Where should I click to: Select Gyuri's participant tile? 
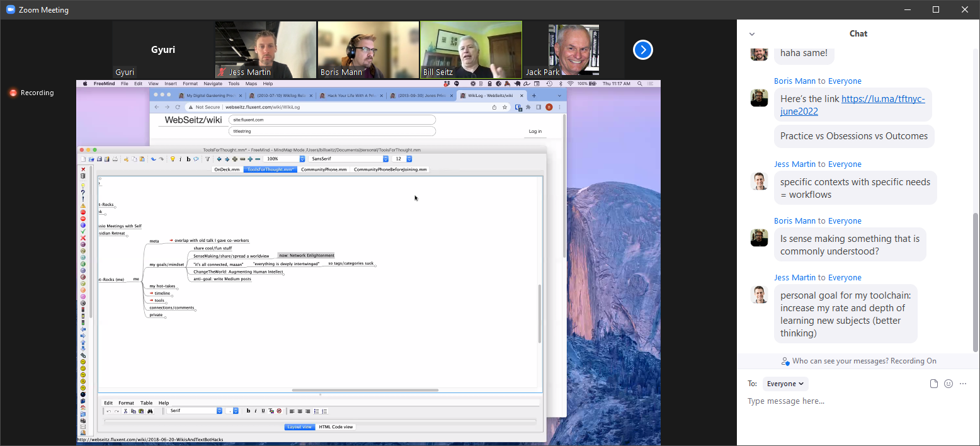[163, 50]
